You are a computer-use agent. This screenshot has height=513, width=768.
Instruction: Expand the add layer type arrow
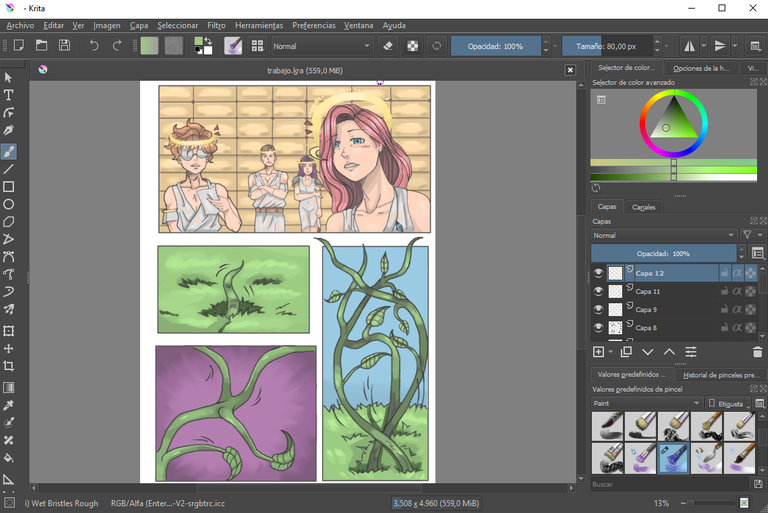611,352
